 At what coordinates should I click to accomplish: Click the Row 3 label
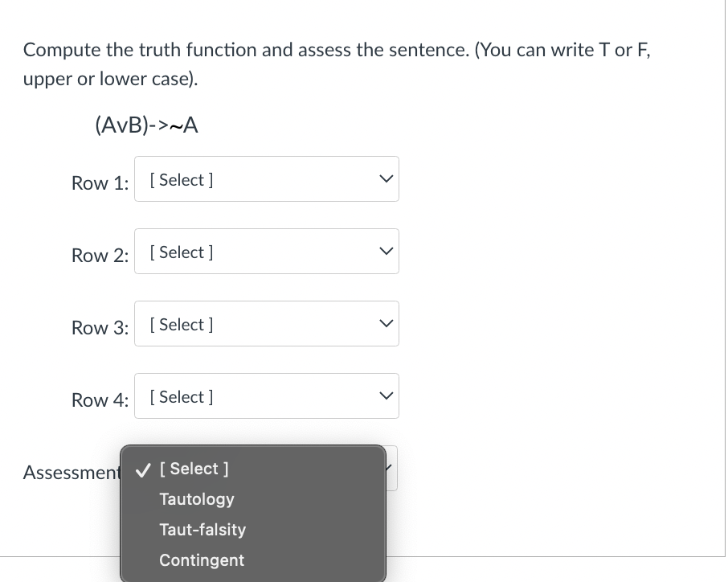[x=100, y=328]
